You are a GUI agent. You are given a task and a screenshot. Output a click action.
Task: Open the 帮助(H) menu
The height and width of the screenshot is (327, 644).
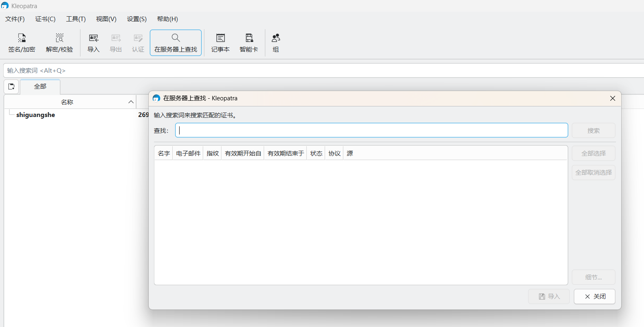pos(167,19)
